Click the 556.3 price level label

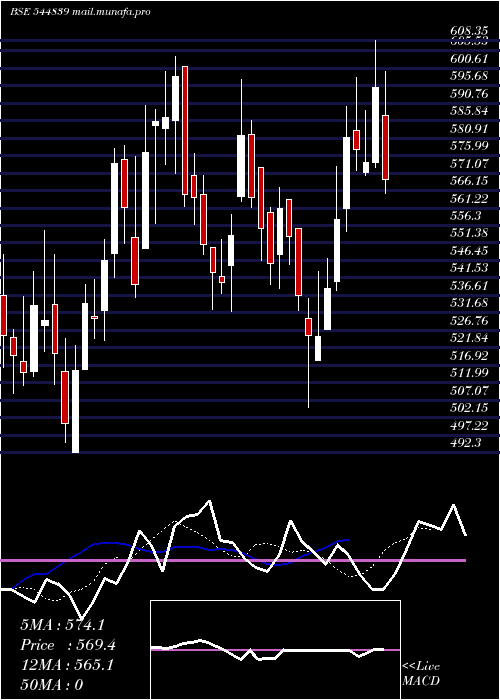[x=466, y=216]
